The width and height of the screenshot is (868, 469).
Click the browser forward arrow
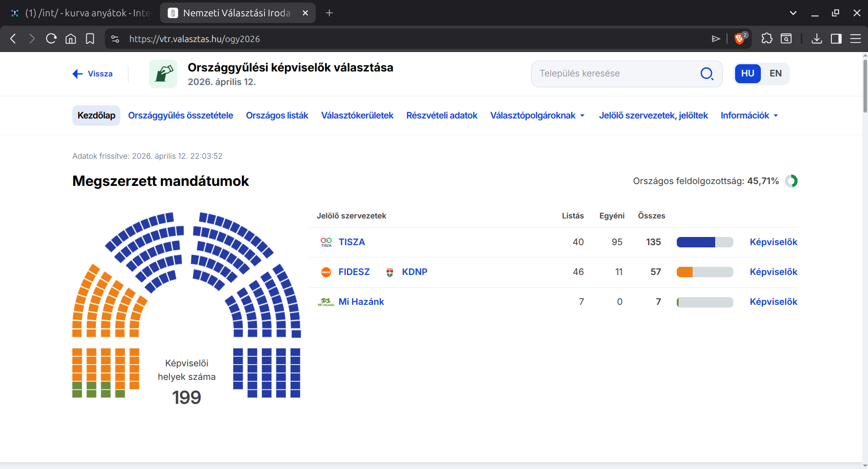(x=32, y=39)
